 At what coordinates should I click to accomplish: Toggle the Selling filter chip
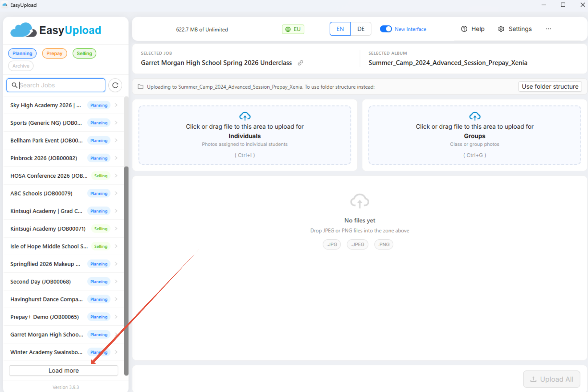(x=84, y=53)
